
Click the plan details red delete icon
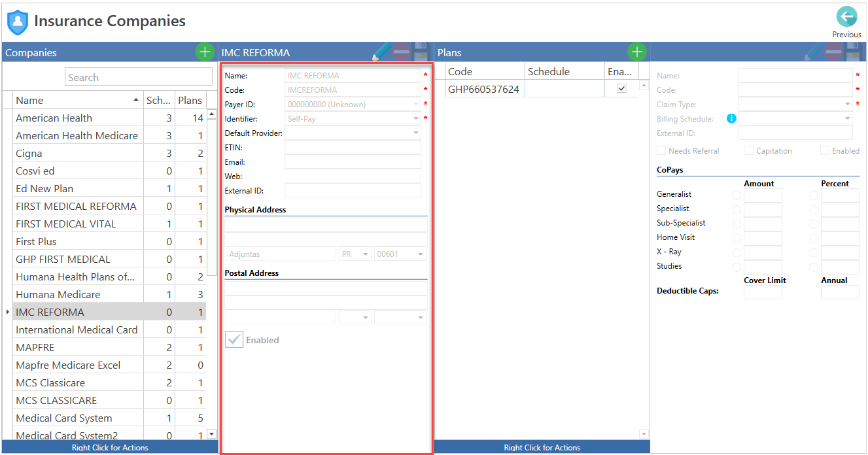[833, 52]
